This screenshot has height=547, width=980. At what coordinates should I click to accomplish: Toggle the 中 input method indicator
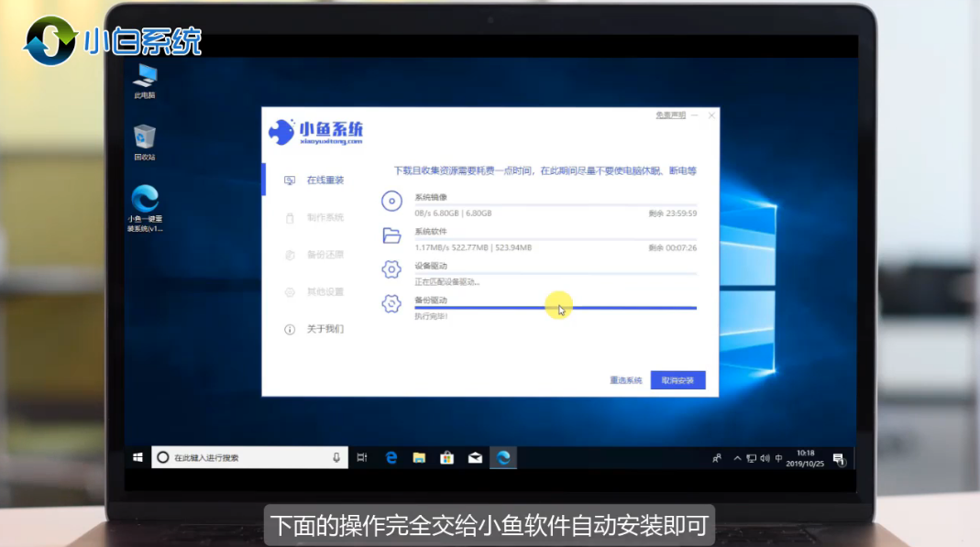(778, 458)
